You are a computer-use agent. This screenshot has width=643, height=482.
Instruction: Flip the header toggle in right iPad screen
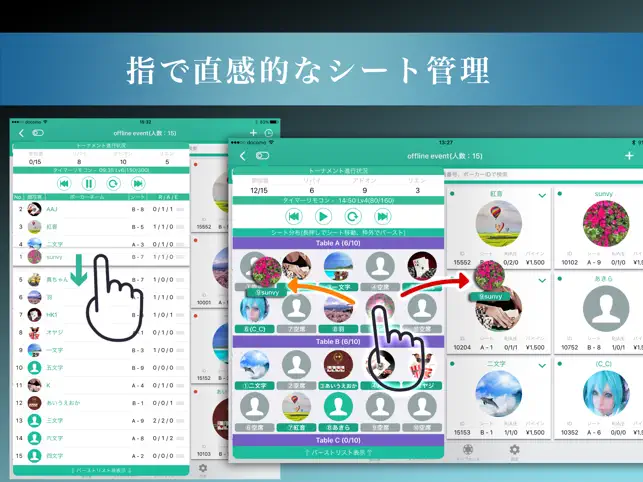(262, 155)
